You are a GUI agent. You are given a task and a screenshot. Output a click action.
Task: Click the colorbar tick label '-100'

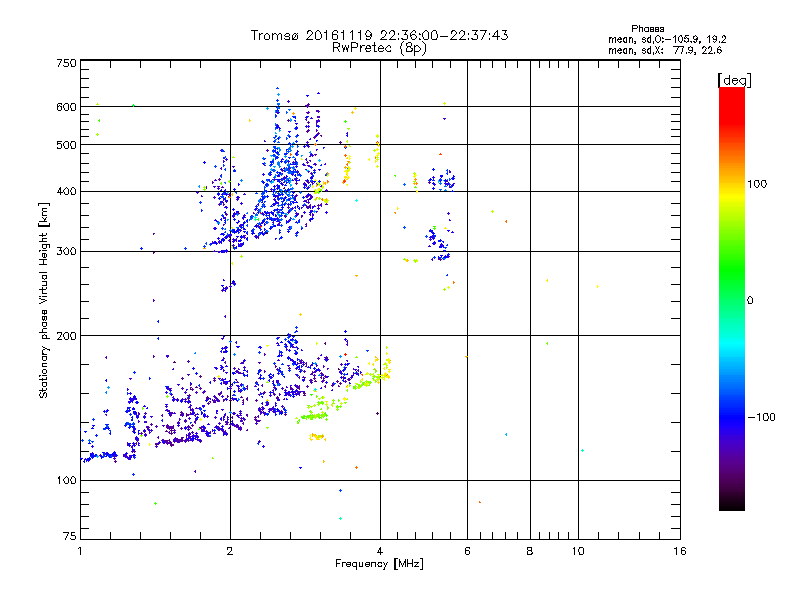pos(761,417)
